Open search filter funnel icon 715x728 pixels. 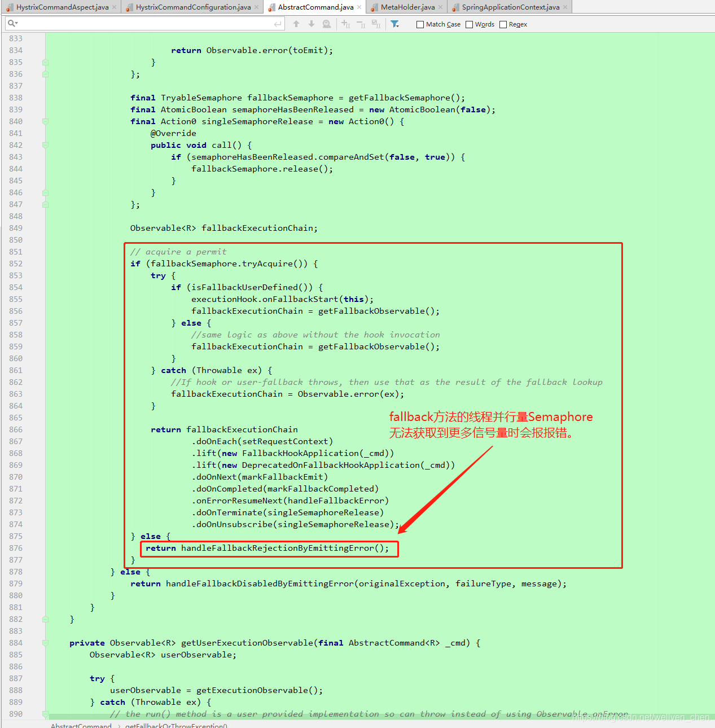pyautogui.click(x=395, y=24)
